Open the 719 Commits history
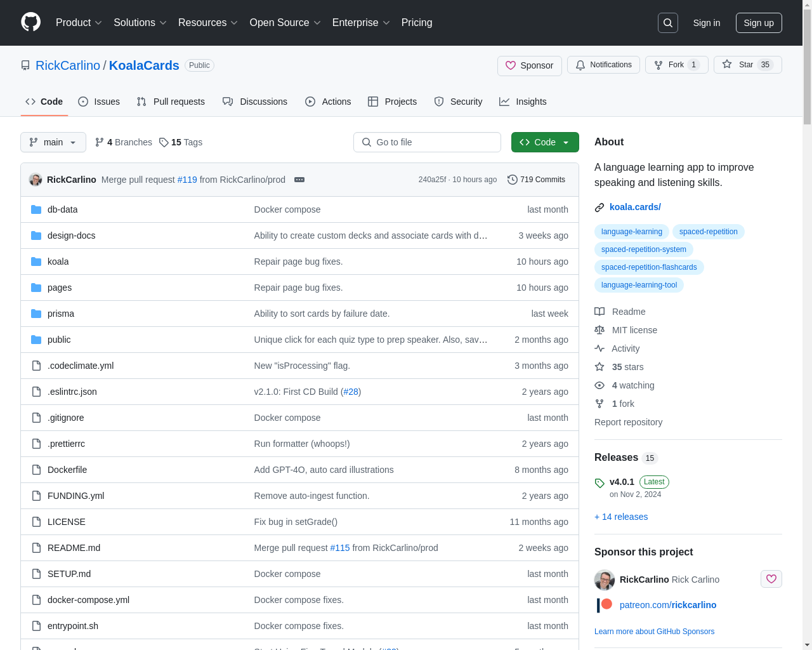 [536, 180]
